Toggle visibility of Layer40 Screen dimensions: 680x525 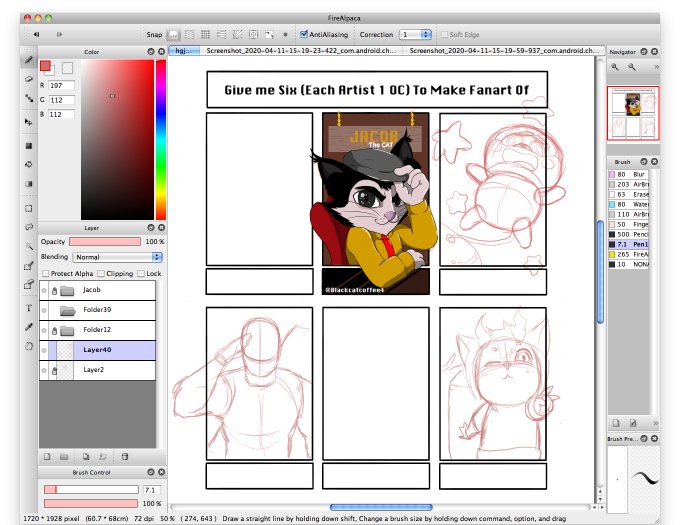pos(44,350)
